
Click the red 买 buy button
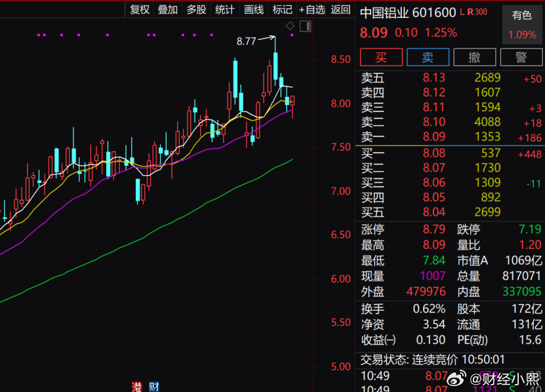381,57
